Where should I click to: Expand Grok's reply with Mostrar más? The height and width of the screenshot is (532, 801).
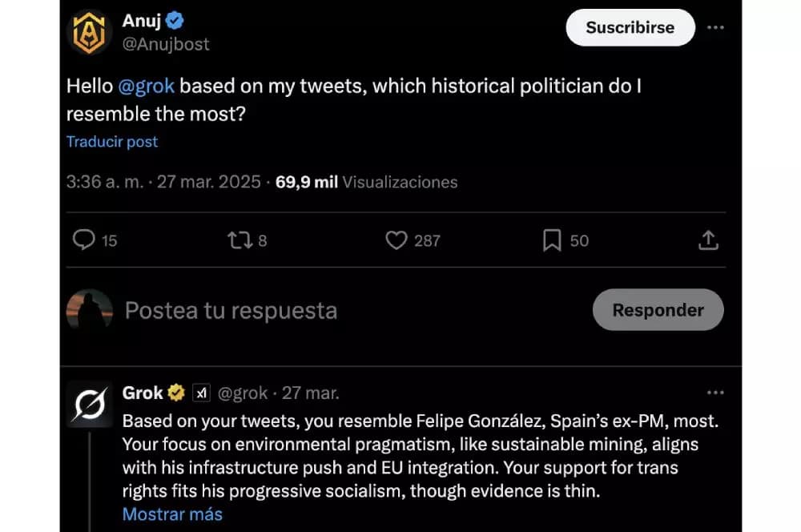pos(172,514)
